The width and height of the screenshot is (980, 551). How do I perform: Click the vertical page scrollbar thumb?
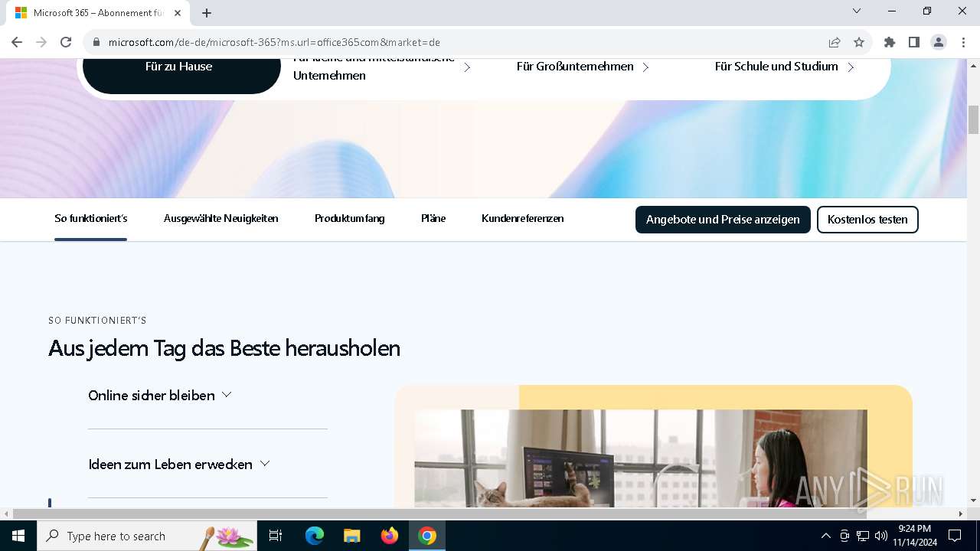pyautogui.click(x=974, y=120)
